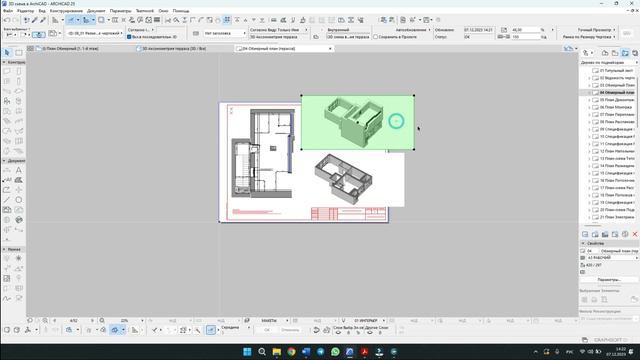Open Telegram from taskbar
640x360 pixels.
coord(320,351)
